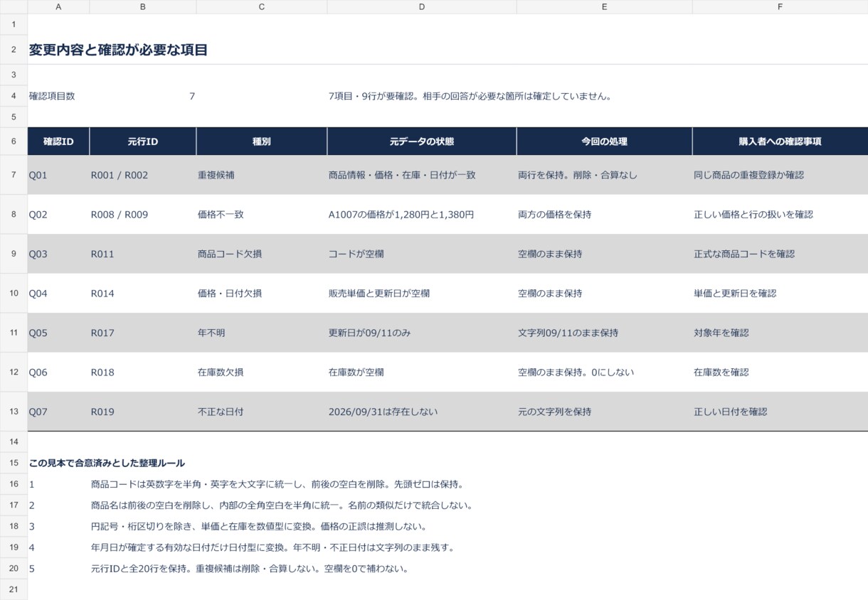Select cell 正しい日付を確認
The height and width of the screenshot is (600, 868).
click(x=780, y=412)
